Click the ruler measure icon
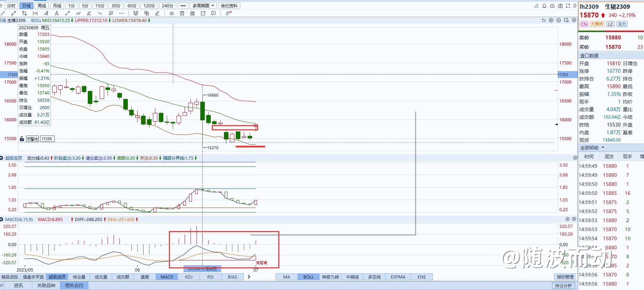This screenshot has width=644, height=290. point(228,13)
